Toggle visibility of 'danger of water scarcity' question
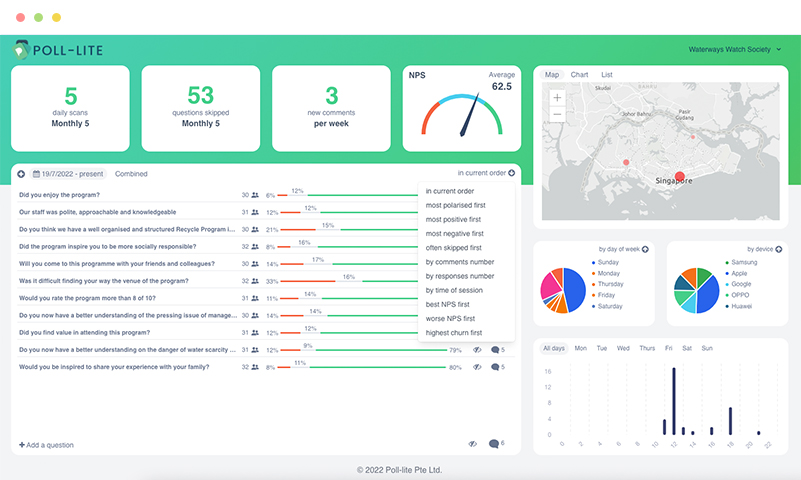This screenshot has width=801, height=480. point(477,350)
